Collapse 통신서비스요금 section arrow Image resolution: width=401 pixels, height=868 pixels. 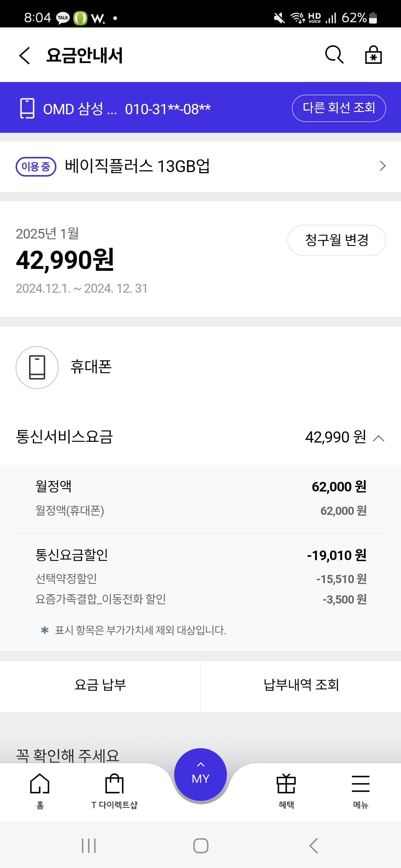coord(378,438)
